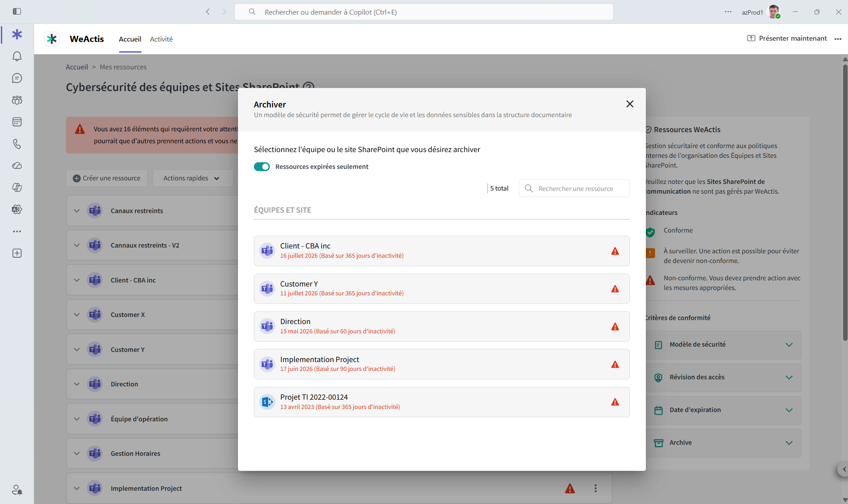Go back with the left arrow
Image resolution: width=848 pixels, height=504 pixels.
pos(208,12)
